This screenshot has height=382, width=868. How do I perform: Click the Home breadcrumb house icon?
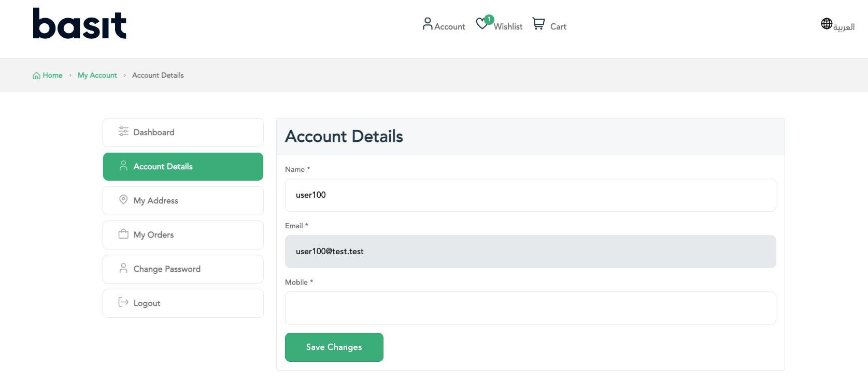coord(36,76)
